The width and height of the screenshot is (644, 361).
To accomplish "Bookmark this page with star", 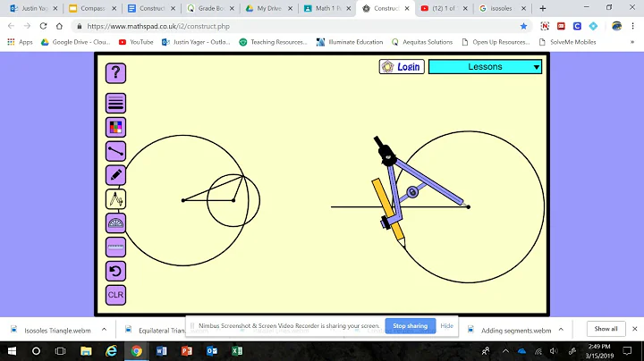I will pos(523,26).
